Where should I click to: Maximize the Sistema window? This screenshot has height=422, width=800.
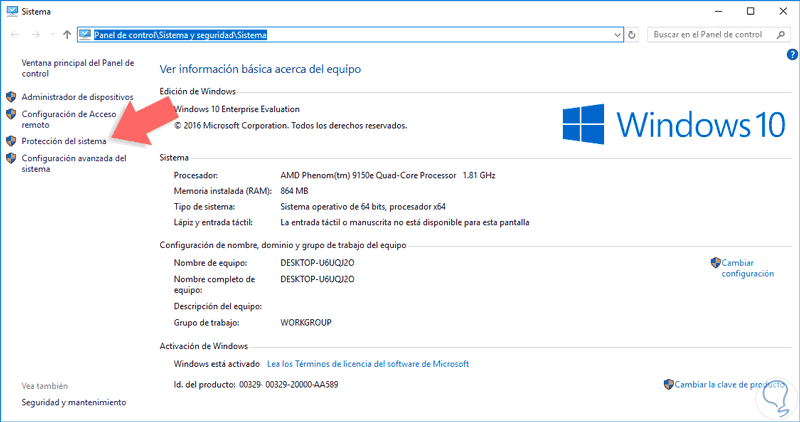[x=751, y=11]
